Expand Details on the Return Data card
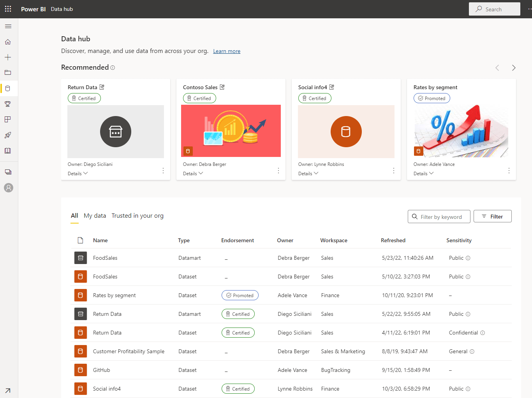 coord(77,173)
